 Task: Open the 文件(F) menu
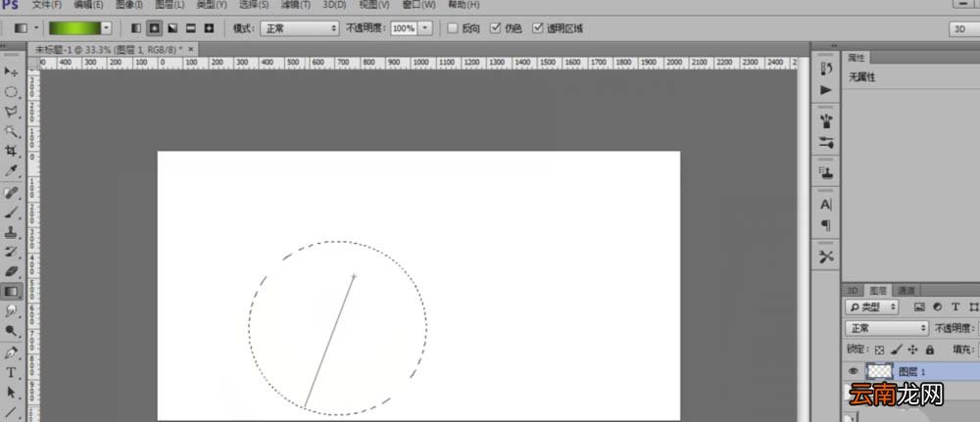(47, 5)
